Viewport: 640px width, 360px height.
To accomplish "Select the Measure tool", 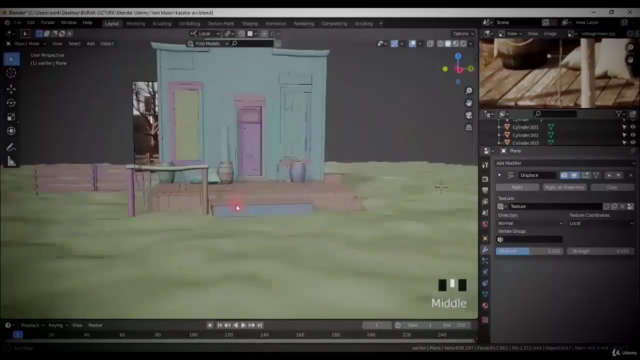I will [11, 162].
